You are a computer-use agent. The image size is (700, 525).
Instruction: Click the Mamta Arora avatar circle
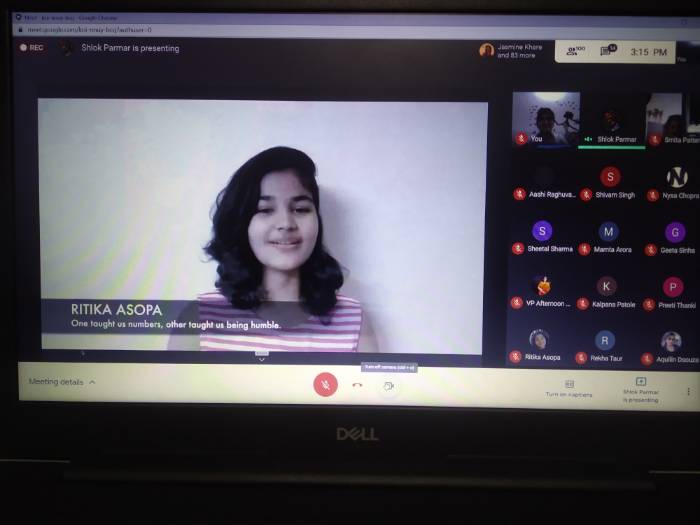[608, 232]
